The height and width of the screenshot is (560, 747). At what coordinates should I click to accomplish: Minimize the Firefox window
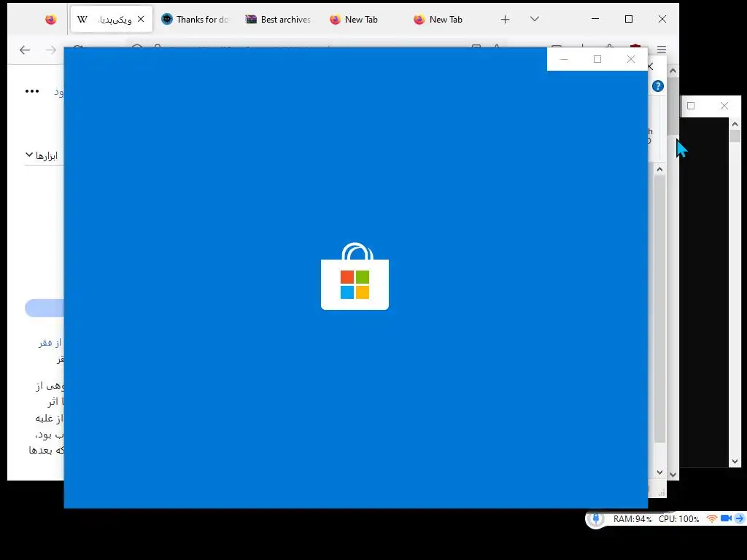595,19
